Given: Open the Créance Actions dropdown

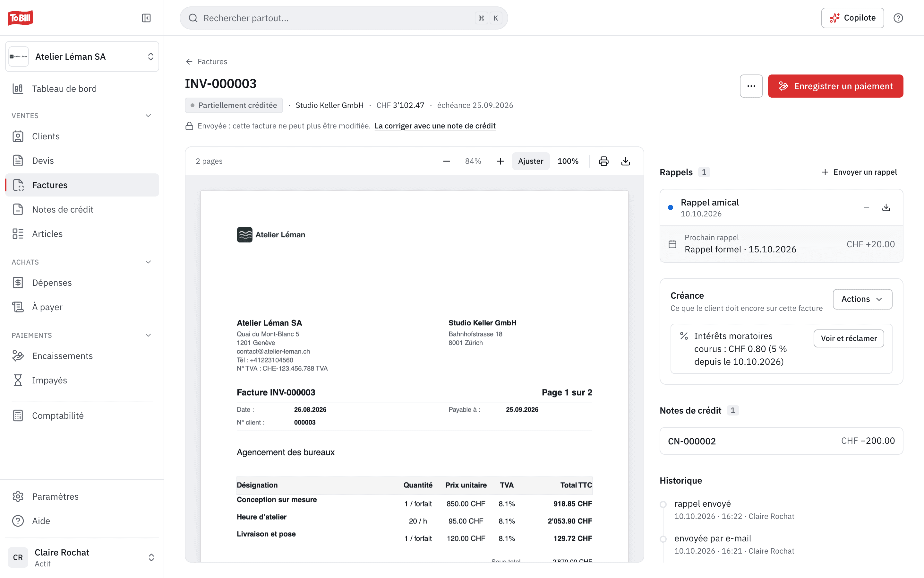Looking at the screenshot, I should pos(862,299).
